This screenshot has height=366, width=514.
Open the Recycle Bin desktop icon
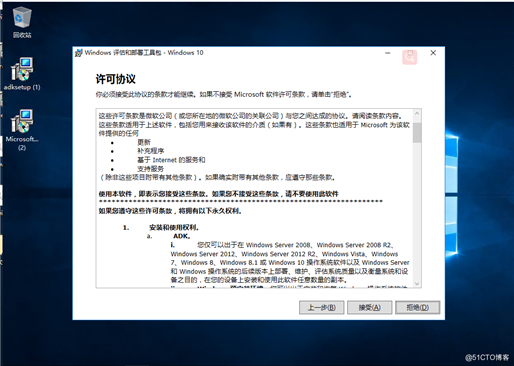[x=22, y=22]
